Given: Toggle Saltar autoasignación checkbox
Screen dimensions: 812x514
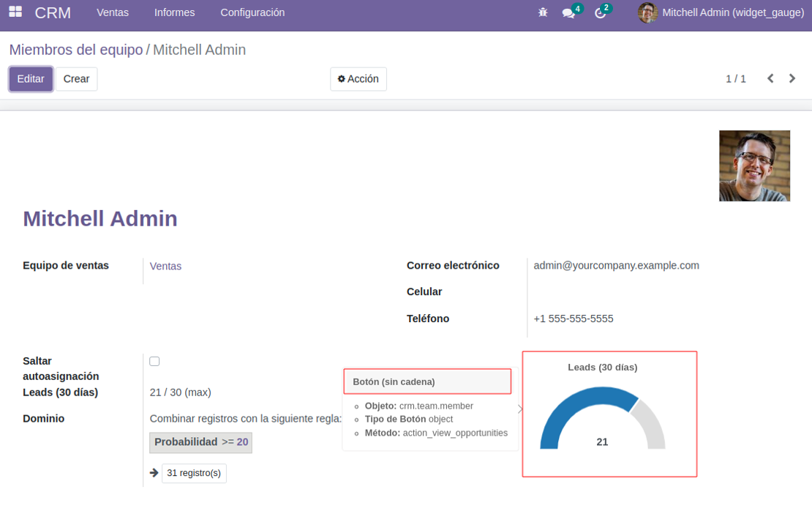Looking at the screenshot, I should [x=154, y=361].
